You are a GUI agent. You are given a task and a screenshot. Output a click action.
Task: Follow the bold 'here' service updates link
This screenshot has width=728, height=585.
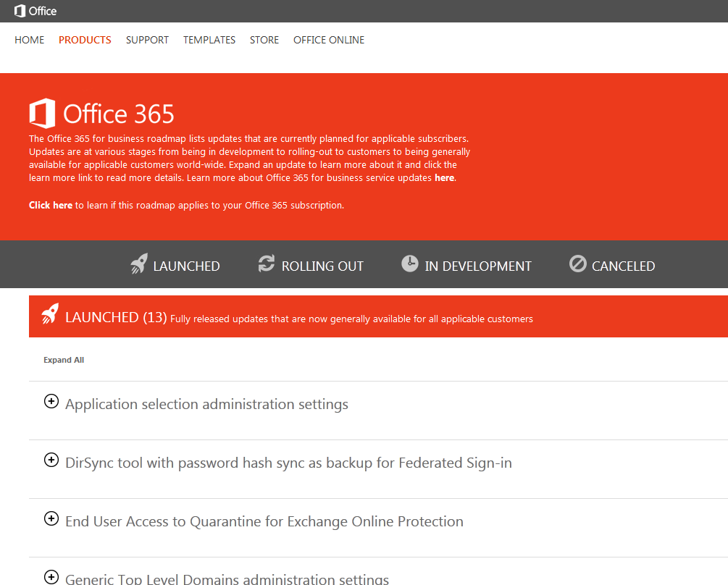click(444, 177)
